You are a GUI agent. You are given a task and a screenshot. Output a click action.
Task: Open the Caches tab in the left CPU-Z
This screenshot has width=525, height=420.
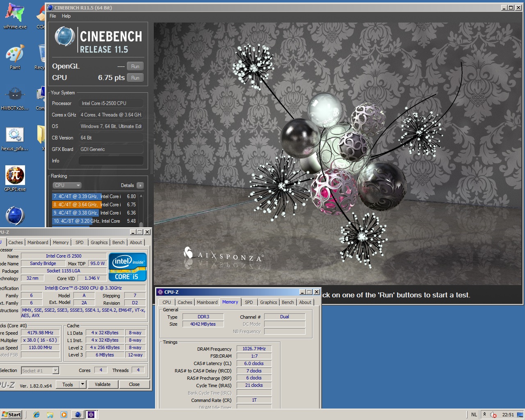click(x=16, y=242)
